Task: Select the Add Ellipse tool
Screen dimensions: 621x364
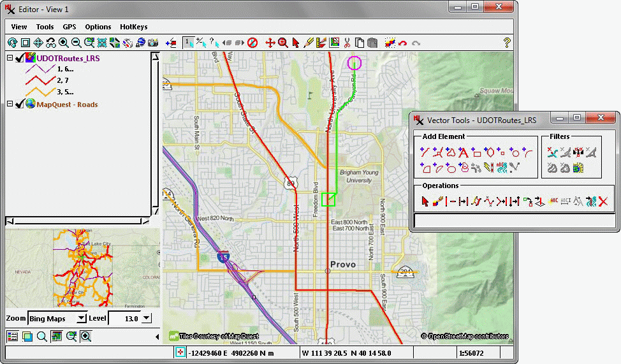Action: click(x=450, y=168)
